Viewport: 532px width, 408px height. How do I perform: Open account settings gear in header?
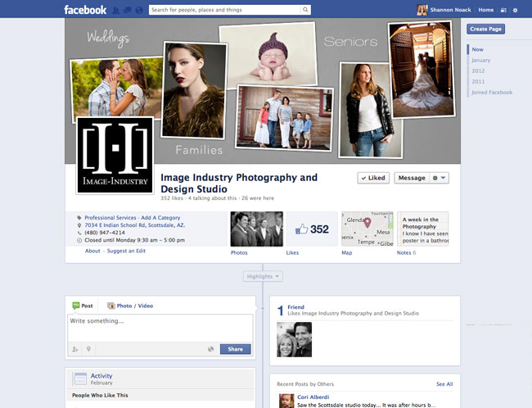(x=515, y=10)
